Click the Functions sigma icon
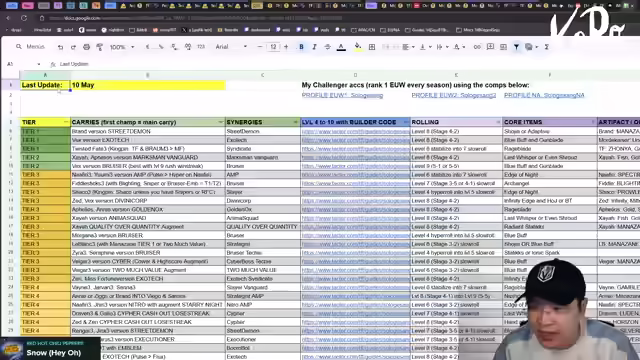 pyautogui.click(x=547, y=47)
